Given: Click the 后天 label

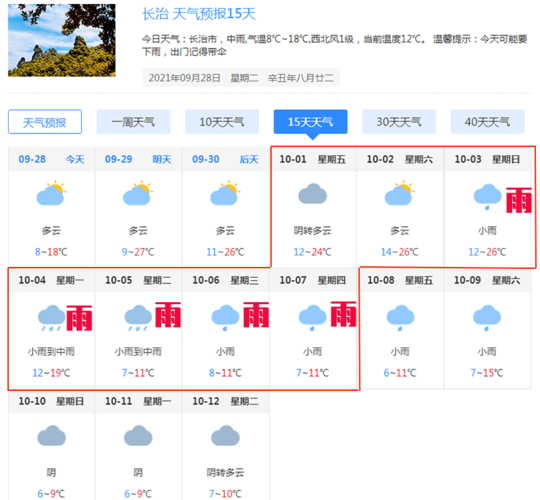Looking at the screenshot, I should (x=249, y=159).
